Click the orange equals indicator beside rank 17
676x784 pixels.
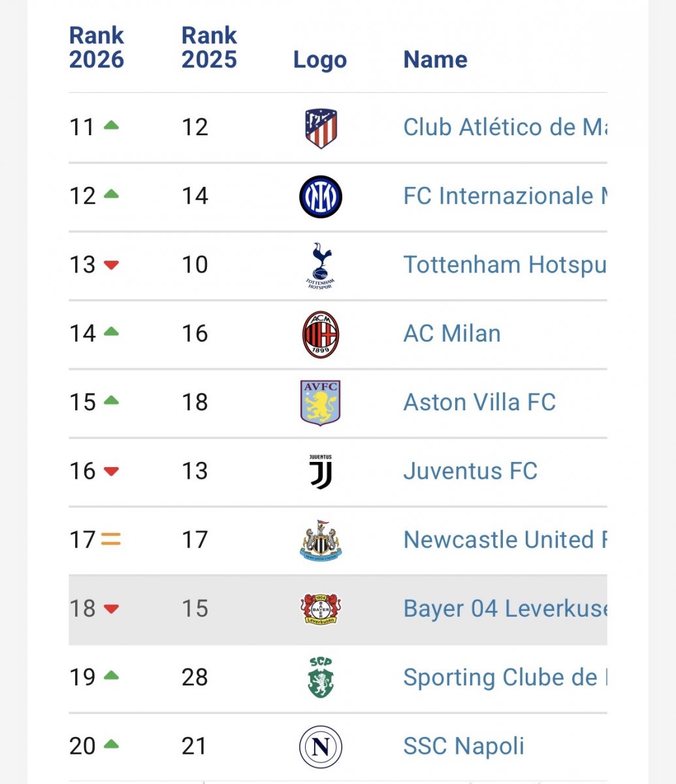[x=111, y=540]
